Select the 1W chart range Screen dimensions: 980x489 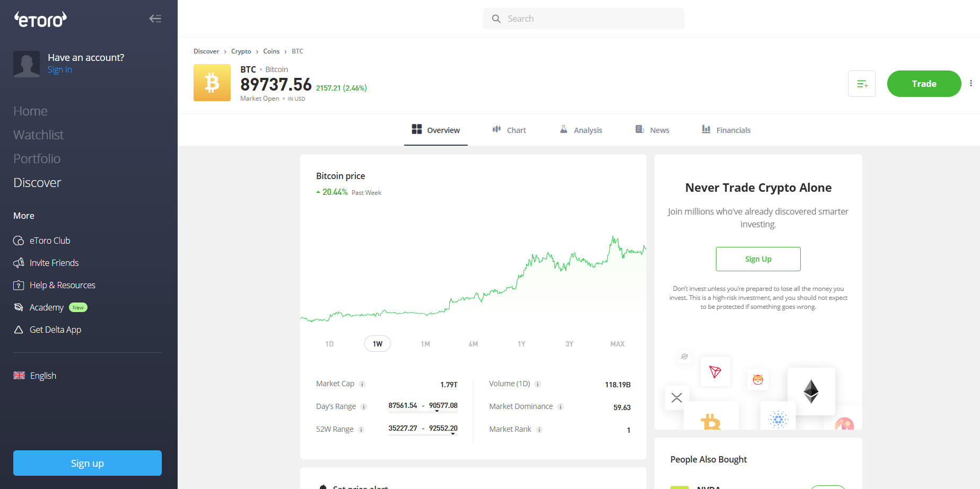click(378, 344)
